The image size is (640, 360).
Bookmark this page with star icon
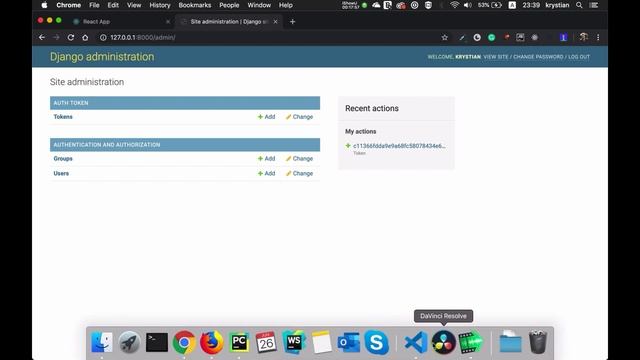coord(444,37)
